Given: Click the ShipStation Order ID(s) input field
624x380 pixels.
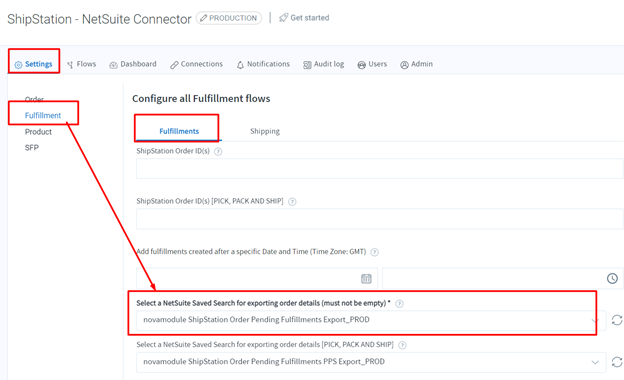Looking at the screenshot, I should tap(379, 169).
